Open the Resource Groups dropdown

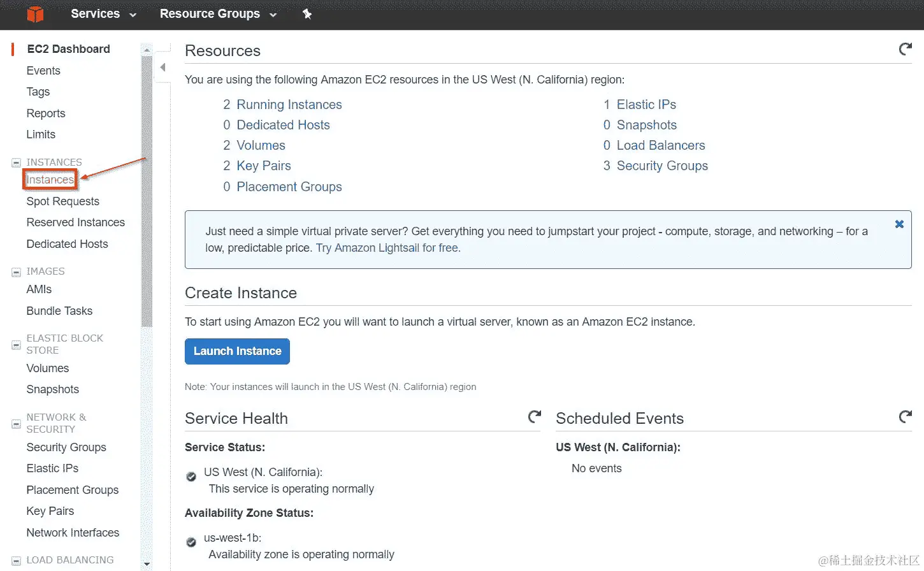[x=218, y=14]
